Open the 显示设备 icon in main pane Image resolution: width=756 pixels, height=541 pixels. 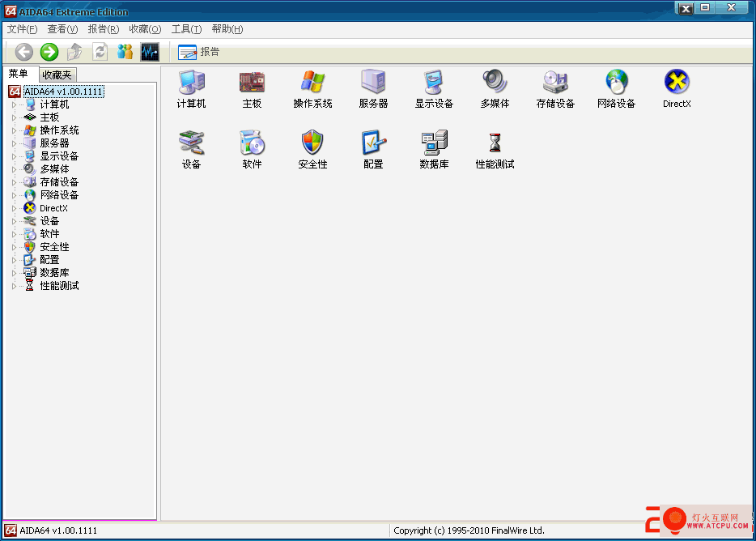435,89
